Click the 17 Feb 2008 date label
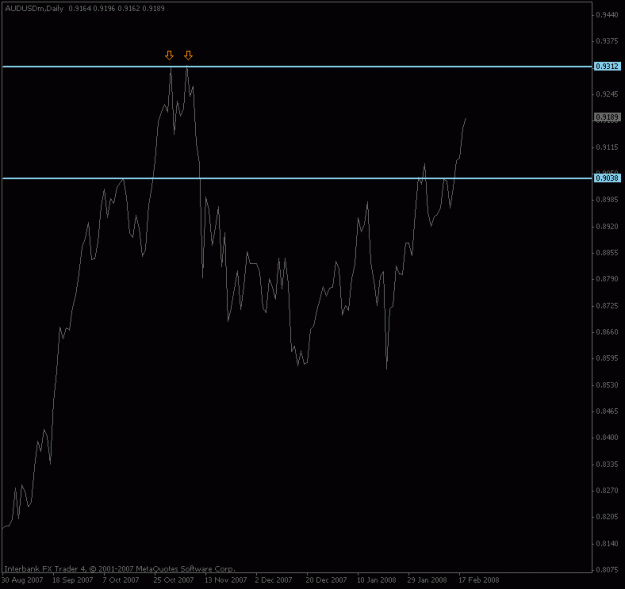The width and height of the screenshot is (625, 589). (x=479, y=580)
